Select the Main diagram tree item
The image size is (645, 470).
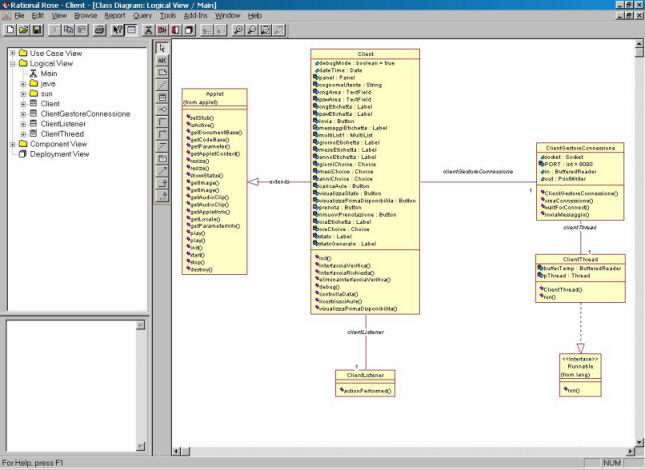pyautogui.click(x=49, y=74)
